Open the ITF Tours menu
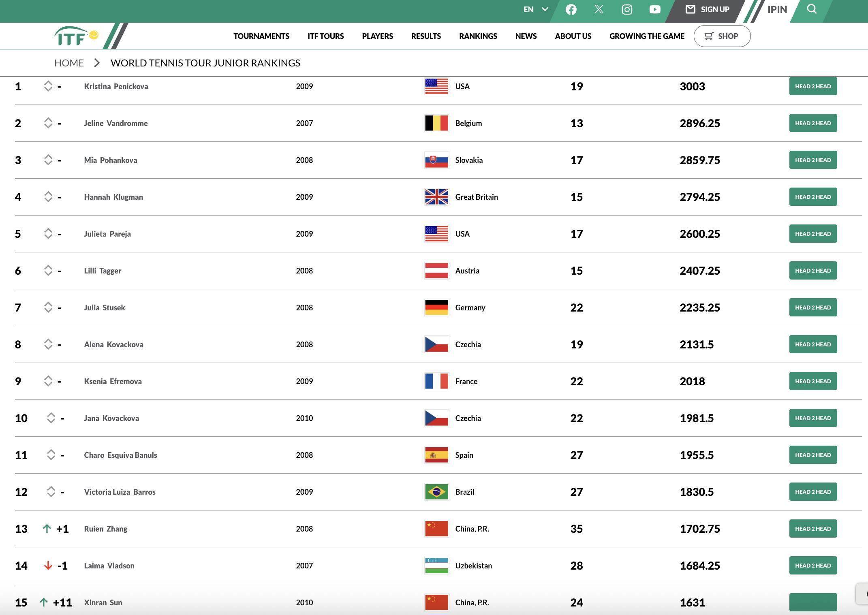The height and width of the screenshot is (615, 868). pos(325,36)
